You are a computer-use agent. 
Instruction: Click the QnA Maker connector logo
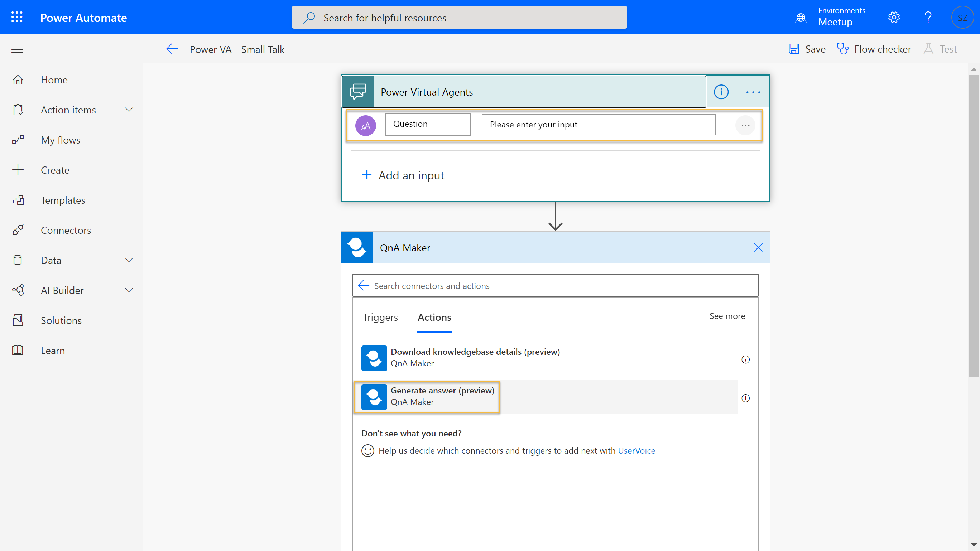click(x=357, y=247)
